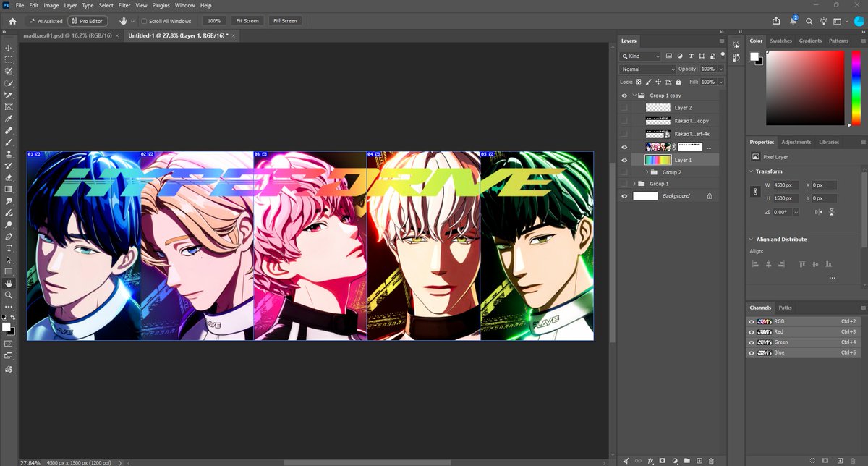
Task: Open the Fill dropdown arrow
Action: [x=720, y=82]
